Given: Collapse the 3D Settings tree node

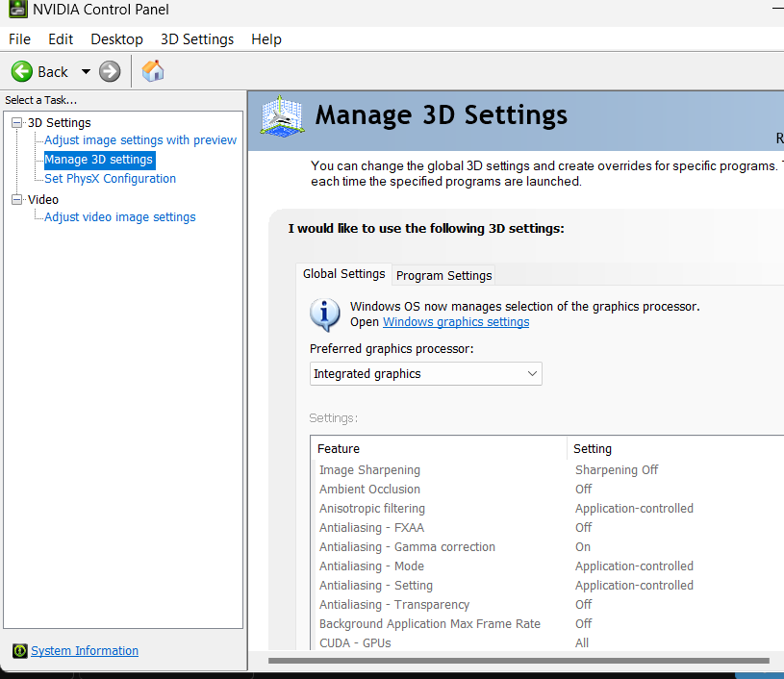Looking at the screenshot, I should [17, 122].
